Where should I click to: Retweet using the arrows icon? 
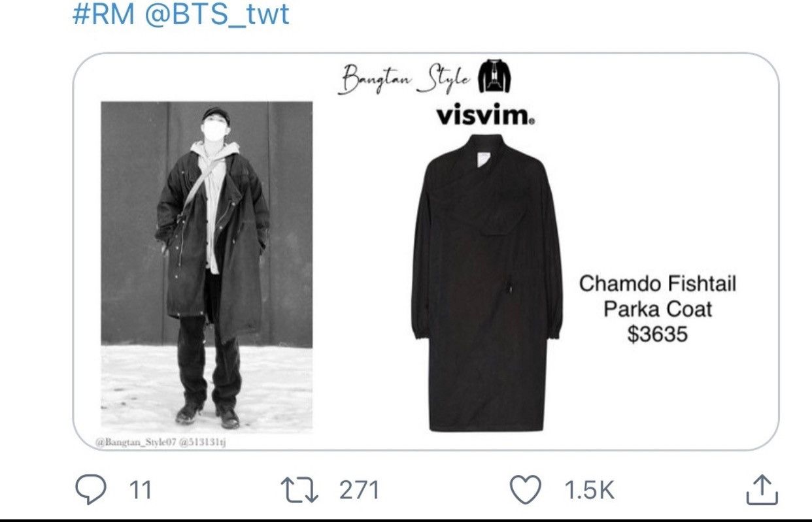299,490
